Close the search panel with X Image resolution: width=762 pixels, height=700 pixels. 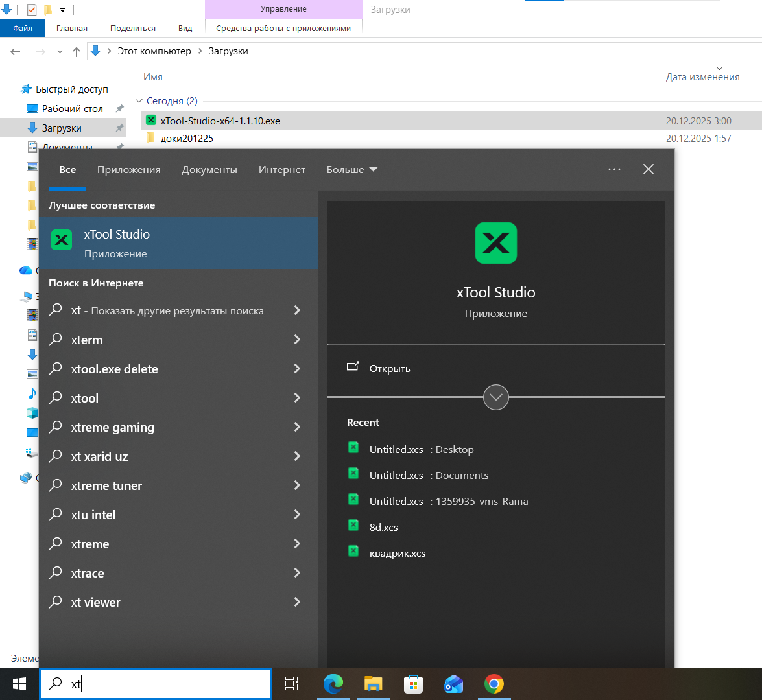tap(649, 169)
